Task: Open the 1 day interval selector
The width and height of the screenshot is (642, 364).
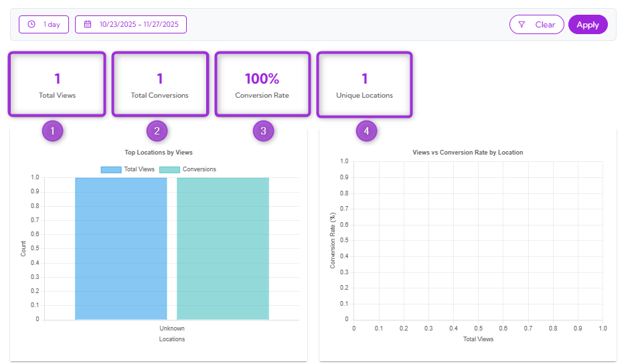Action: click(x=44, y=25)
